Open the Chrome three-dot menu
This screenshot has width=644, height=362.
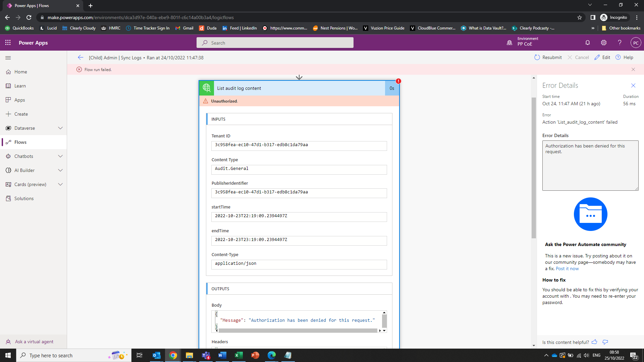637,17
